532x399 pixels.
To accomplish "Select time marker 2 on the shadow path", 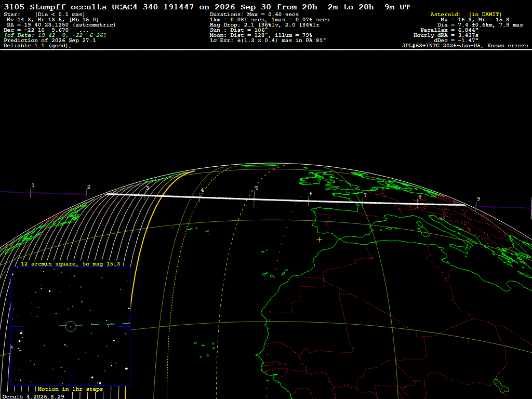I will click(88, 187).
